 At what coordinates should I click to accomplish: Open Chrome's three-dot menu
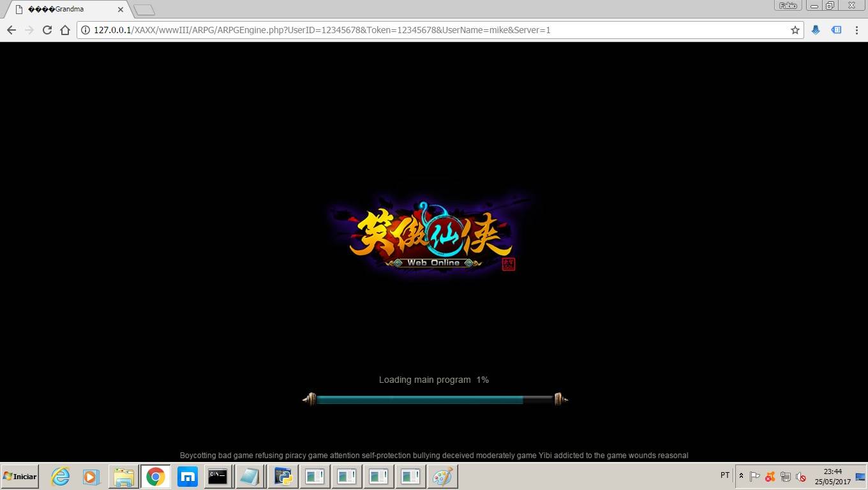pyautogui.click(x=857, y=30)
